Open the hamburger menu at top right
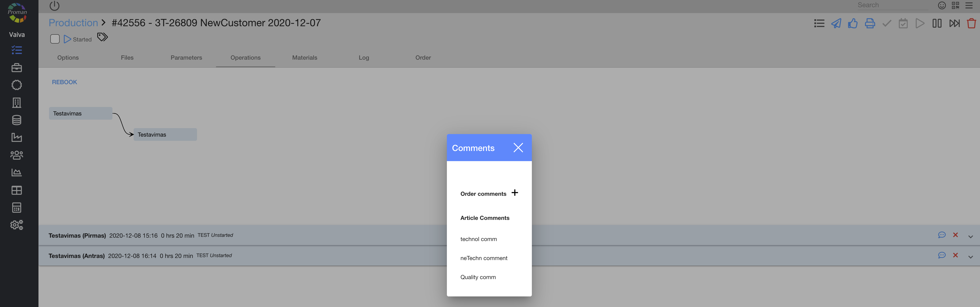This screenshot has height=307, width=980. coord(969,5)
